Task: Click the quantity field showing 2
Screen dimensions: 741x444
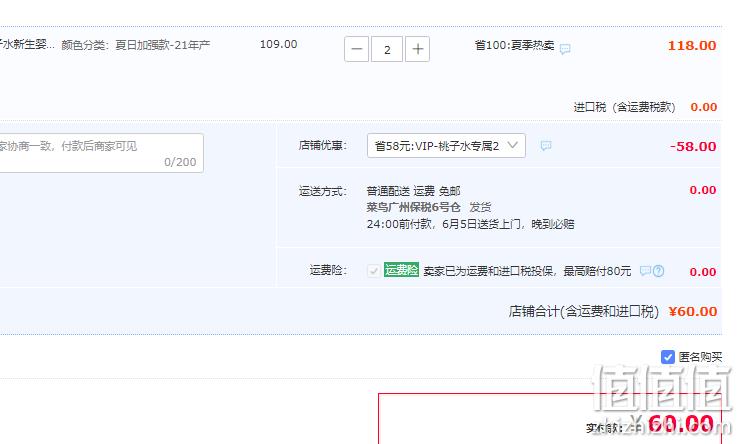Action: coord(387,49)
